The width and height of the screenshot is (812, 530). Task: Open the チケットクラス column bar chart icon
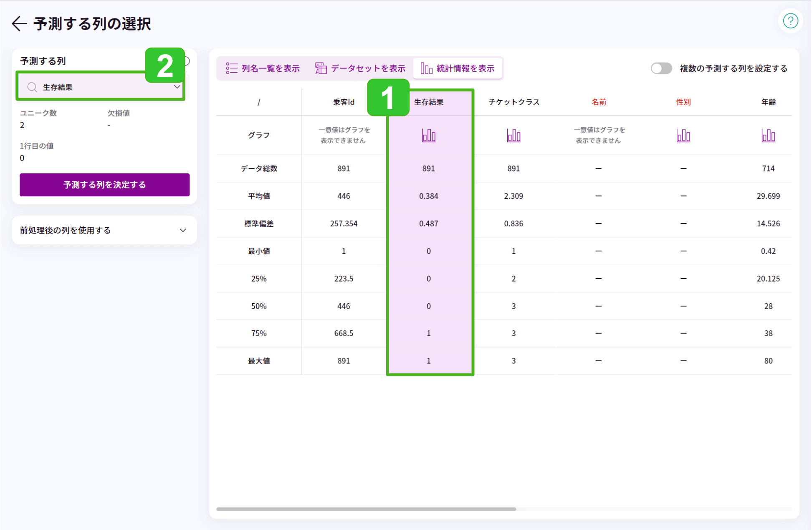[x=514, y=135]
